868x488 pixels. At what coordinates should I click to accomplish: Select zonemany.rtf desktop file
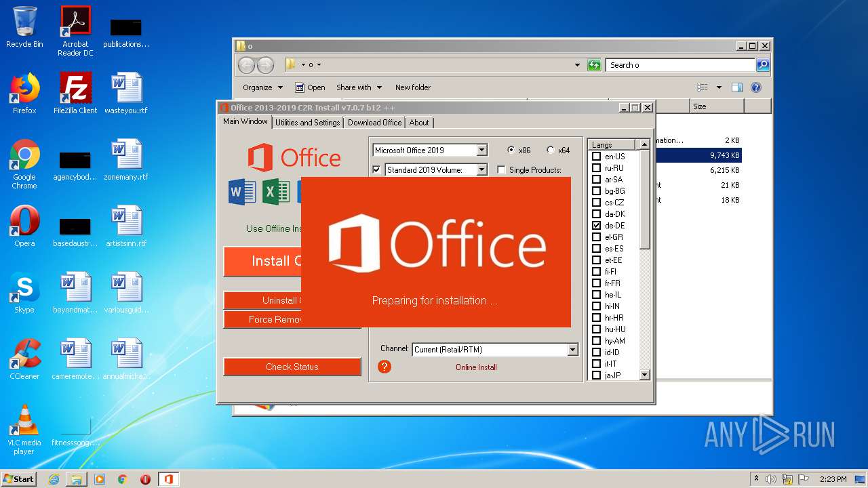click(126, 160)
